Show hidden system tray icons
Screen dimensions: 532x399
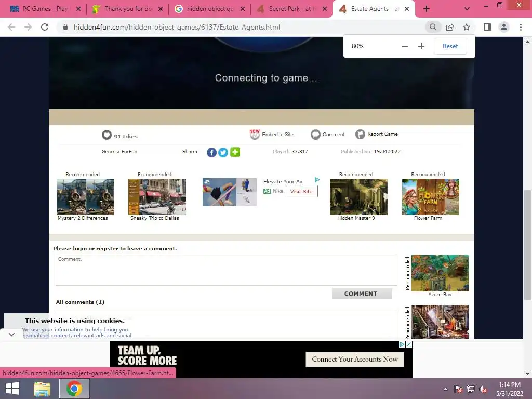[x=445, y=389]
